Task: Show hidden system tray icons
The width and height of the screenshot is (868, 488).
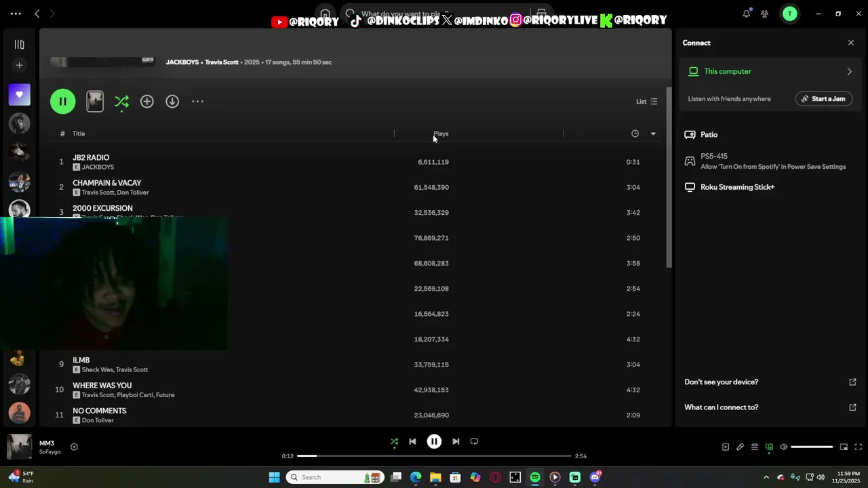Action: [x=766, y=477]
